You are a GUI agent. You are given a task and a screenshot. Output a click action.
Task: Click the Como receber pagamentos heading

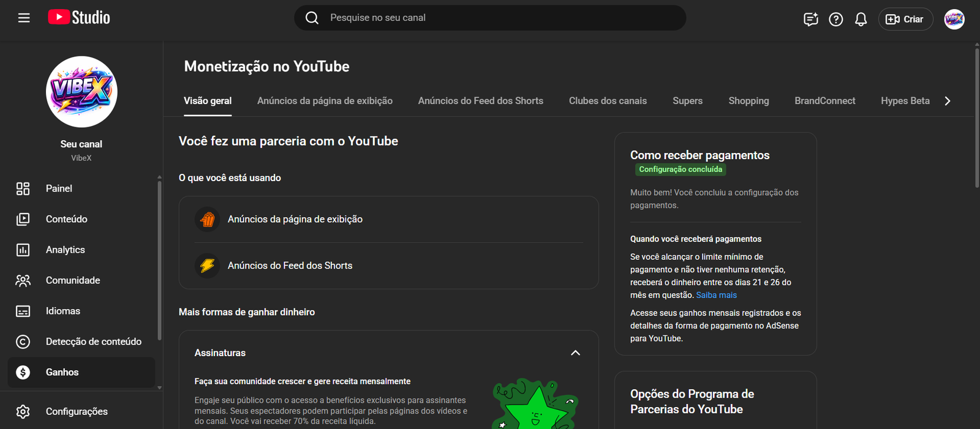point(699,155)
